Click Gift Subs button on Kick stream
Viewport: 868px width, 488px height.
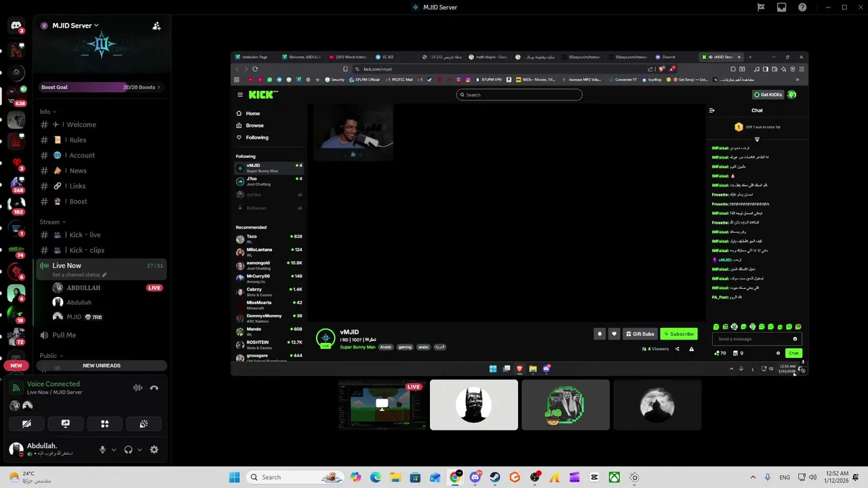pyautogui.click(x=640, y=333)
